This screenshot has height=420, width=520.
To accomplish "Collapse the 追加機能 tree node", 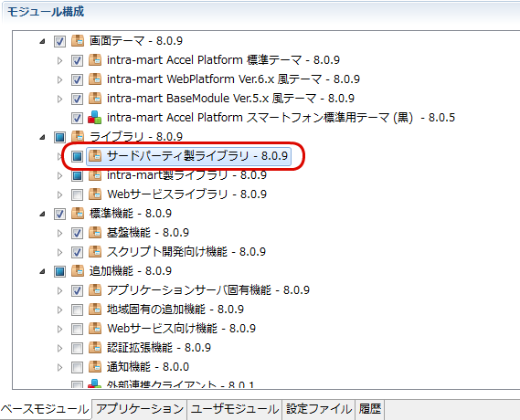I will click(42, 272).
